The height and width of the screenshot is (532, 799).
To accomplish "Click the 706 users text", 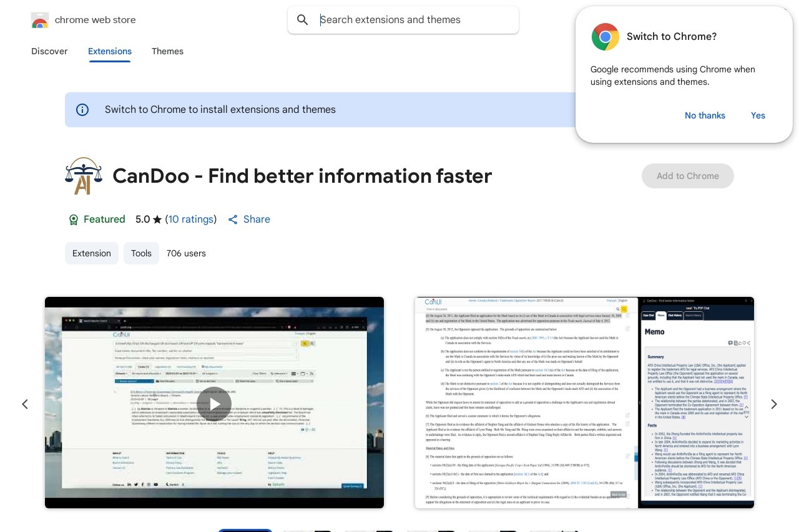I will click(186, 253).
